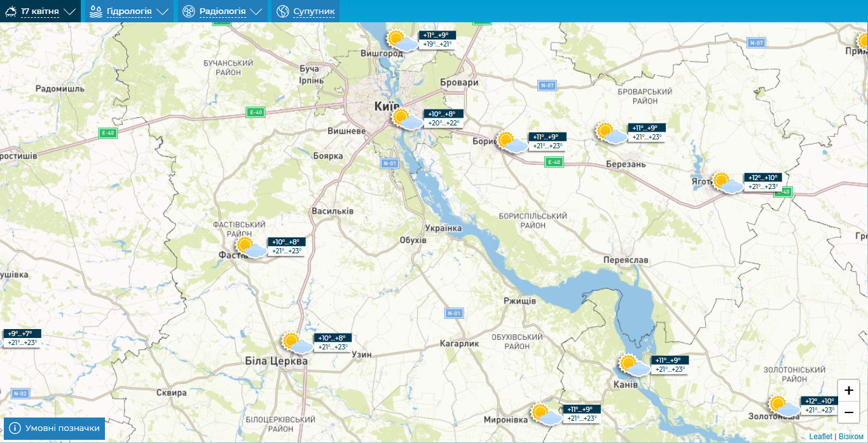Switch to the Супутник satellite view
The width and height of the screenshot is (868, 443).
[306, 11]
